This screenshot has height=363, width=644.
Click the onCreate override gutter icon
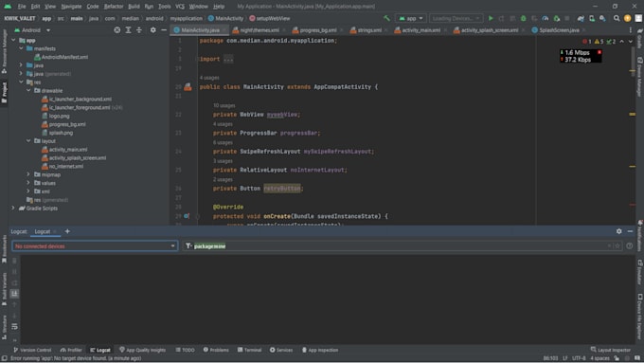tap(187, 216)
